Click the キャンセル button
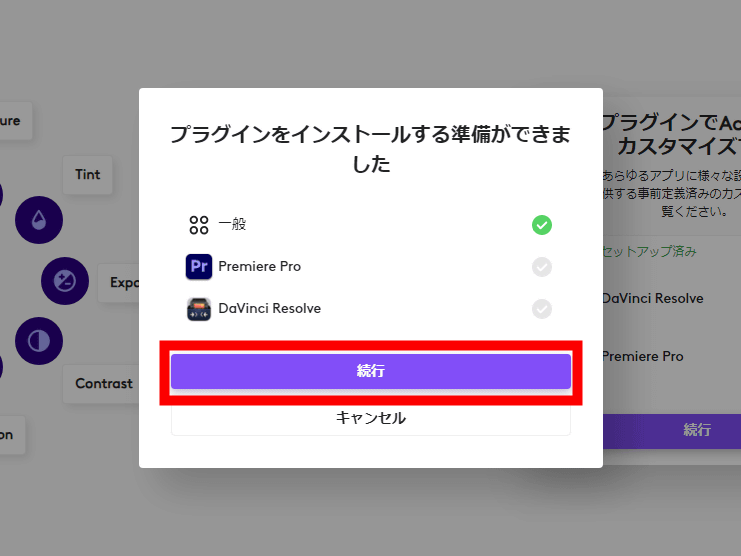 pos(370,418)
